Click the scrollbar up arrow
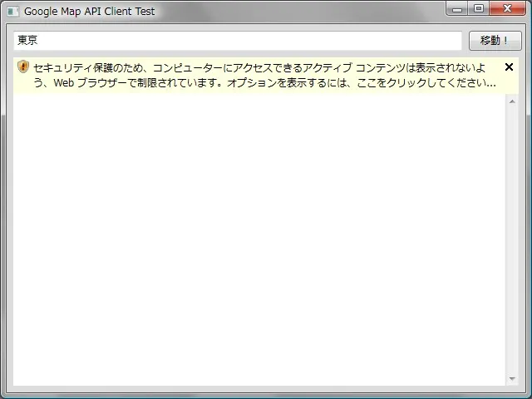 coord(512,101)
